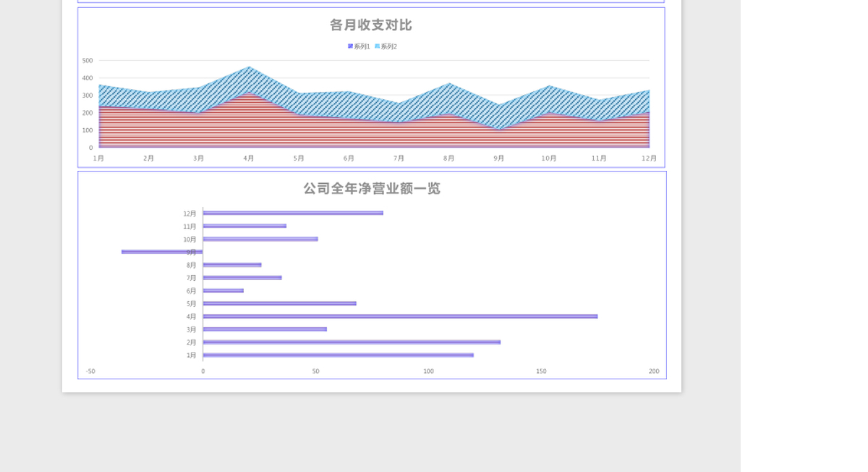The image size is (868, 472).
Task: Select the short 6月 bar
Action: [x=224, y=290]
